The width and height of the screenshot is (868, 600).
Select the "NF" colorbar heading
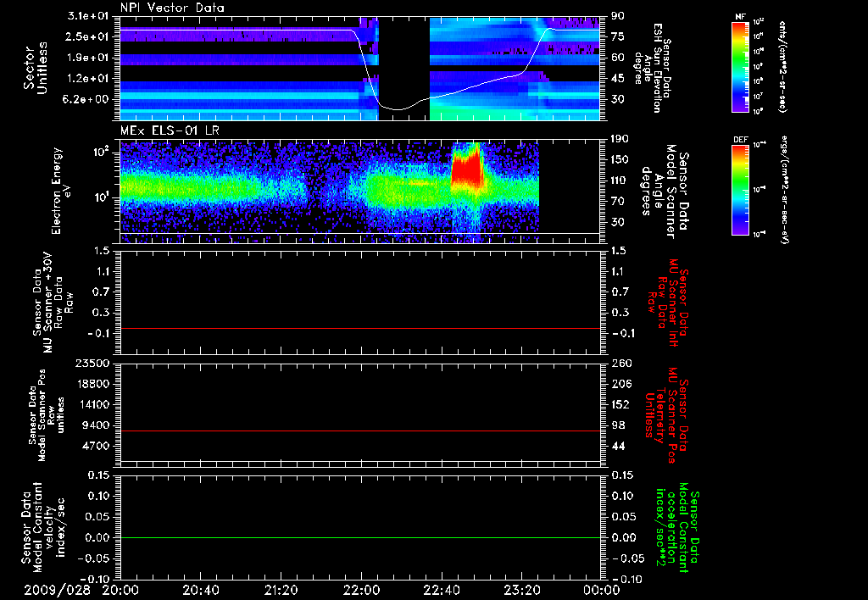pos(741,17)
